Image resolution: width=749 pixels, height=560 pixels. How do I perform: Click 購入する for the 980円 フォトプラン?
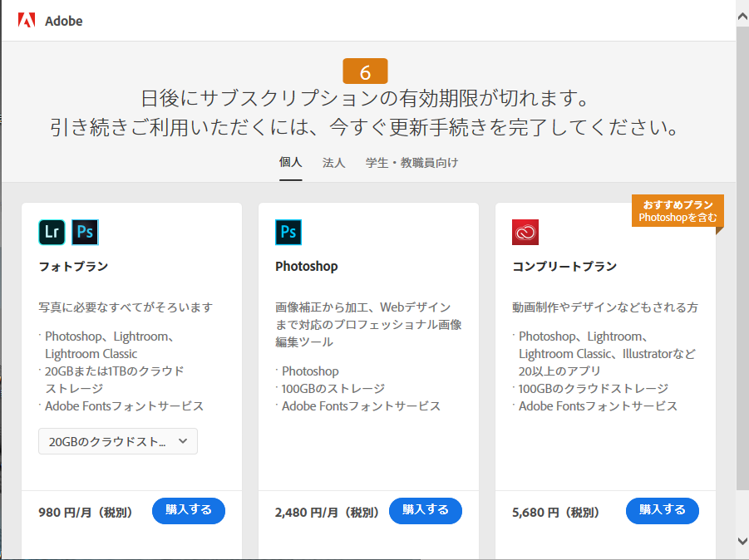(189, 511)
